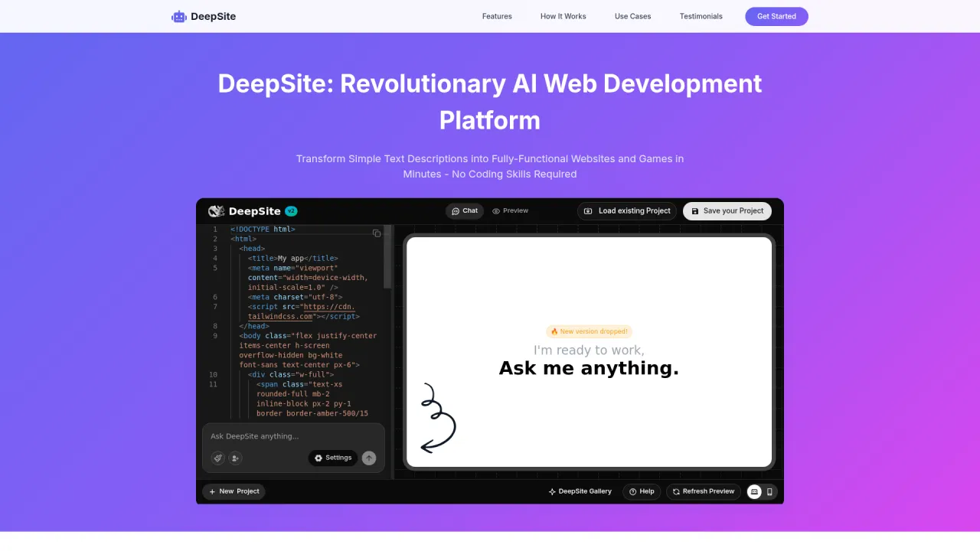This screenshot has height=551, width=980.
Task: Click the page headline 'DeepSite: Revolutionary AI Web Development Platform'
Action: click(x=490, y=102)
